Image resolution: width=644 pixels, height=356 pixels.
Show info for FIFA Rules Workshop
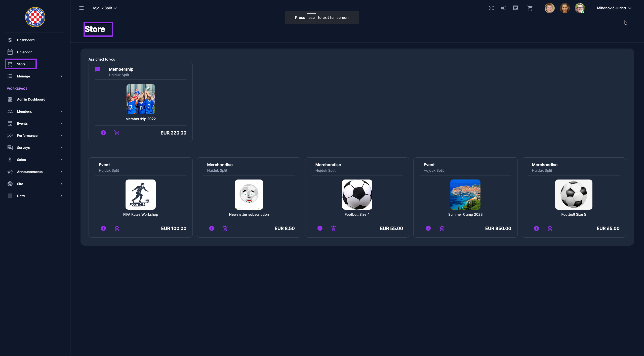pyautogui.click(x=103, y=228)
